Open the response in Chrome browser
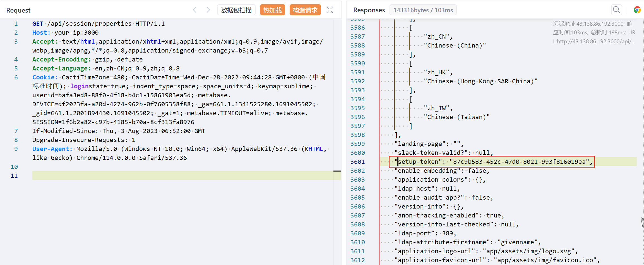 [637, 10]
